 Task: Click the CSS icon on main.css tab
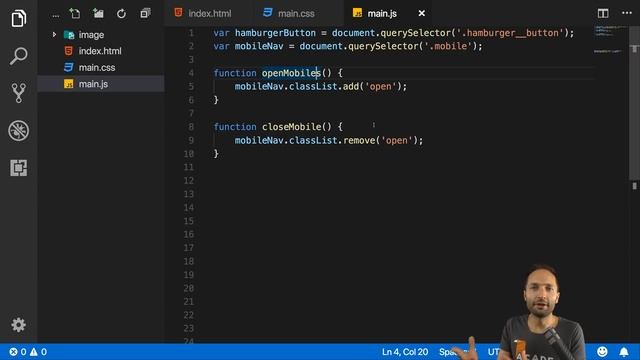tap(268, 13)
